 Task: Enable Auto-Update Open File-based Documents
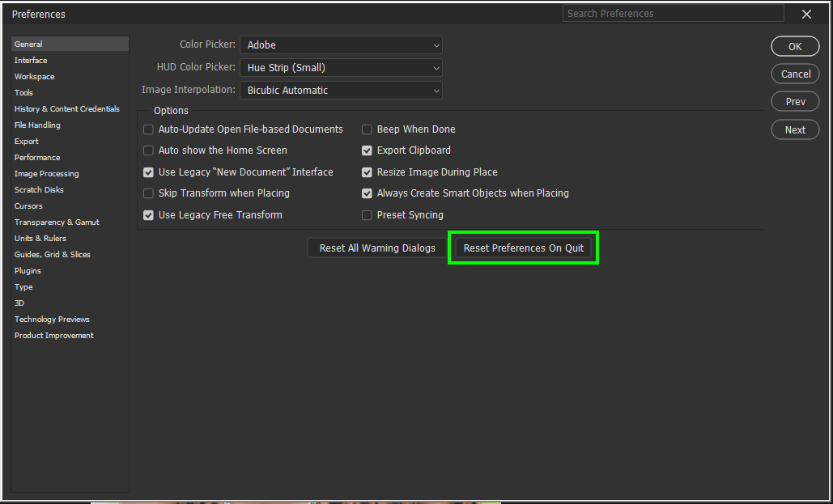click(148, 129)
